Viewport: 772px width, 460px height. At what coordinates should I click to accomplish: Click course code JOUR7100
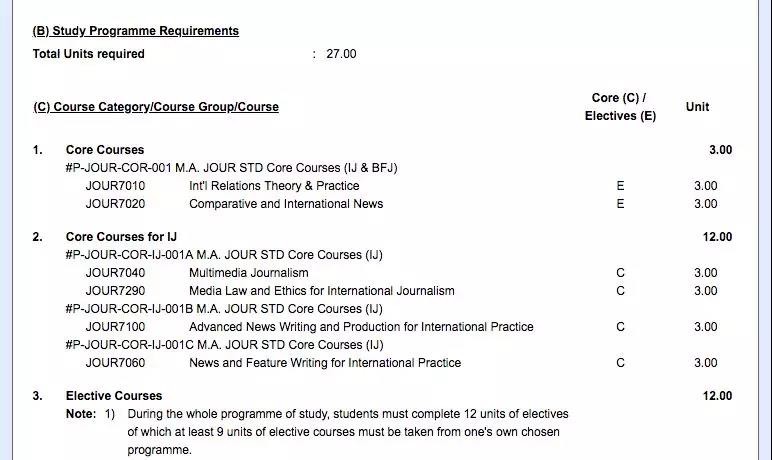click(115, 327)
